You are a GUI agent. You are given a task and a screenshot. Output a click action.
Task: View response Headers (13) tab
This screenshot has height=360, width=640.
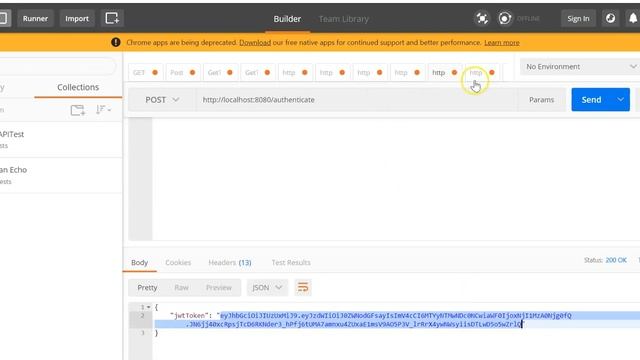(230, 262)
